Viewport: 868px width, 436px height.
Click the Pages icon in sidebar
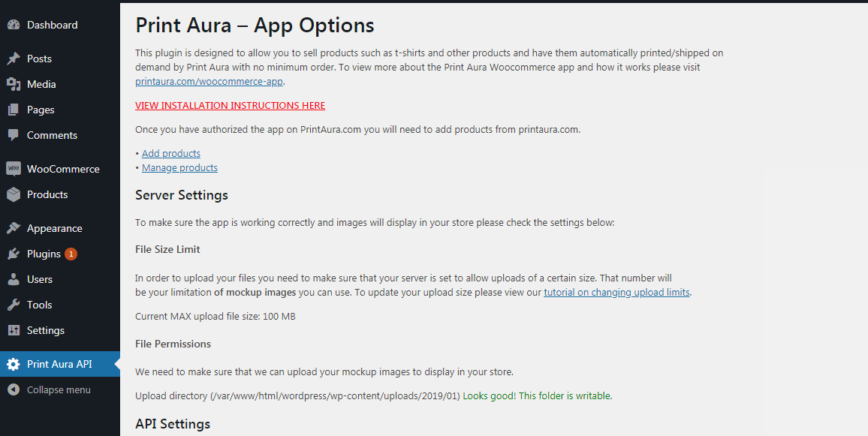(x=14, y=110)
